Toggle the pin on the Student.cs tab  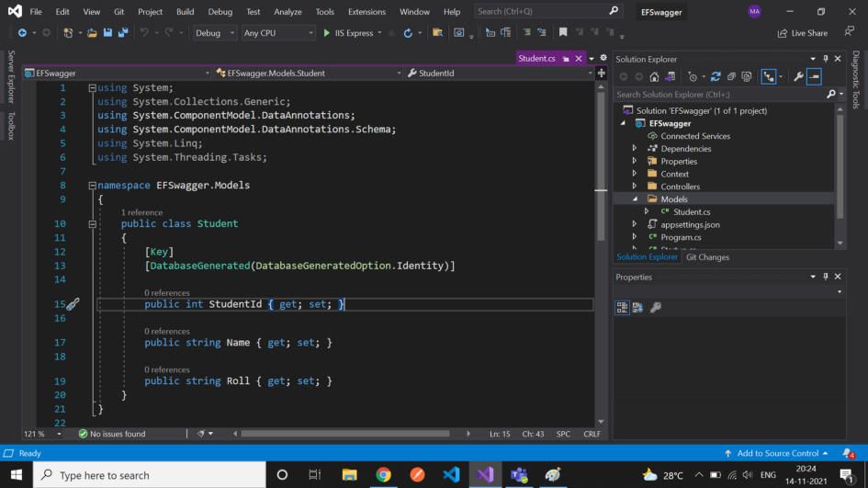pos(566,59)
